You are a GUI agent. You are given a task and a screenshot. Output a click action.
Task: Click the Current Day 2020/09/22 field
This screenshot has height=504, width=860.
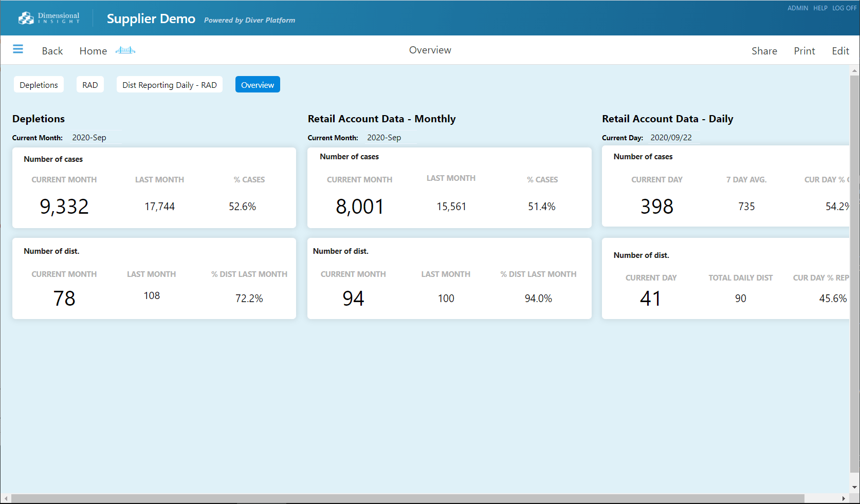671,138
